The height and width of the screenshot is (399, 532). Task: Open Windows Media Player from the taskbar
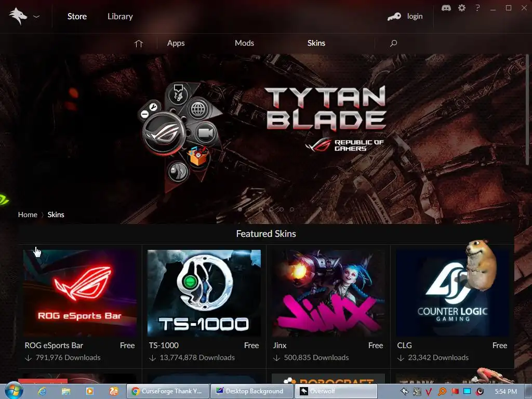(90, 391)
